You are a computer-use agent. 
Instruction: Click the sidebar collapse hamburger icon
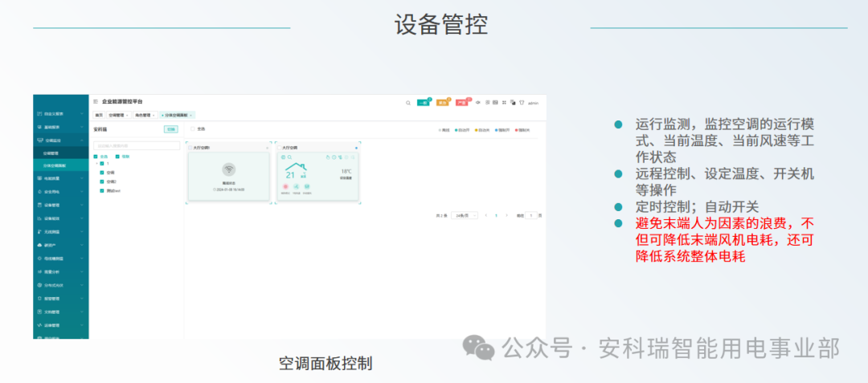[x=96, y=102]
